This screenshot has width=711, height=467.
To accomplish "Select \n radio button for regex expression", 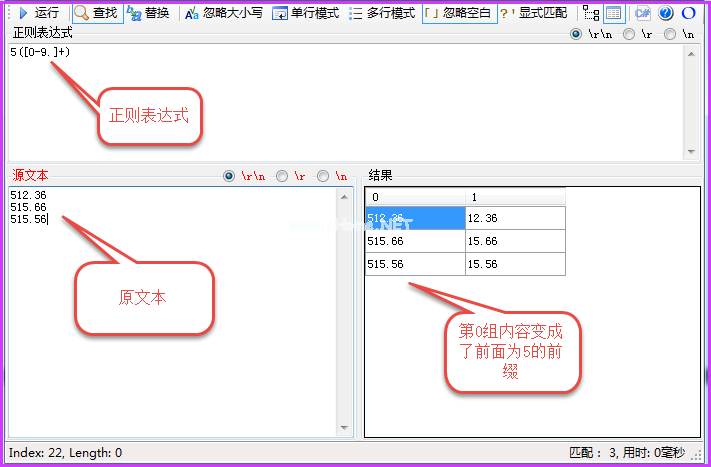I will [x=669, y=33].
